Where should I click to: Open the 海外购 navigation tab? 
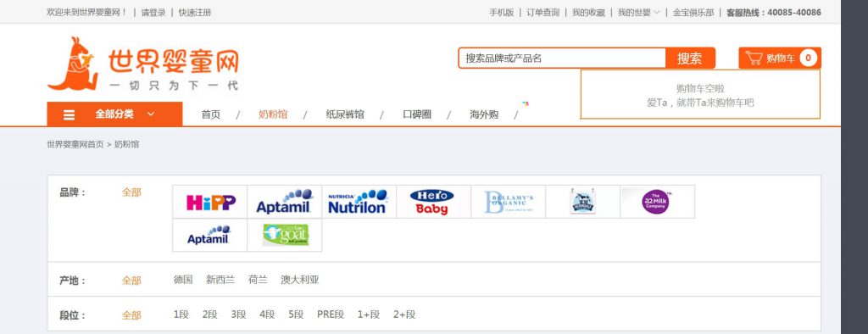(484, 114)
